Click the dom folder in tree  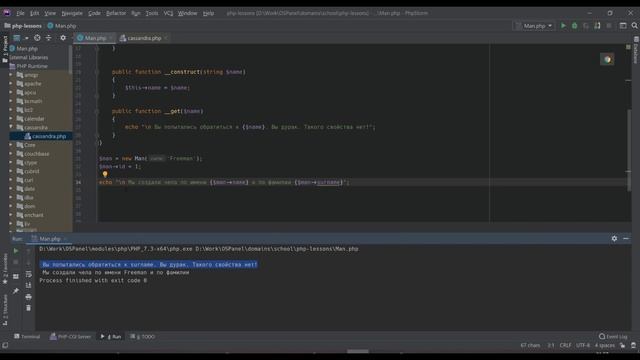click(x=30, y=206)
